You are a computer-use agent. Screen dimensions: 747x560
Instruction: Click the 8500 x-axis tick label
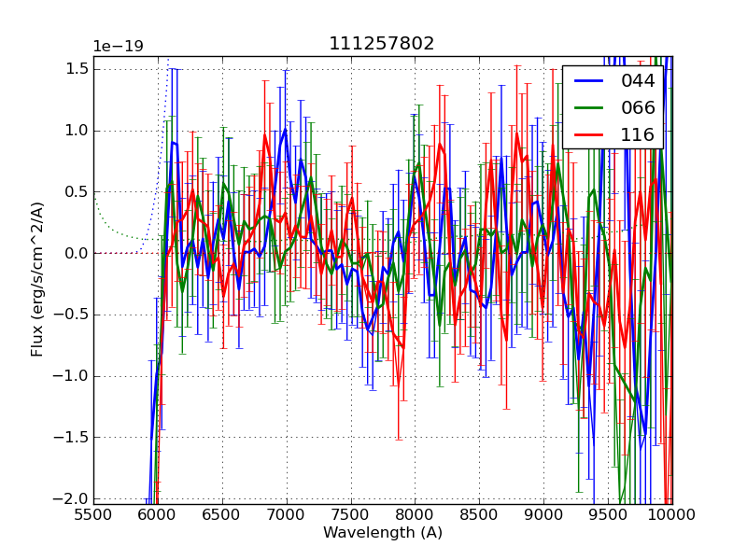[480, 514]
